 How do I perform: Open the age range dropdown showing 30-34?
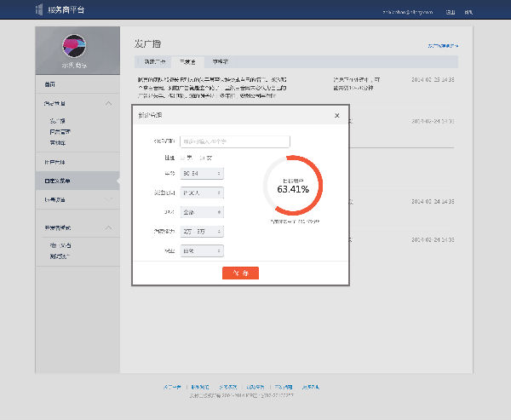click(x=202, y=174)
